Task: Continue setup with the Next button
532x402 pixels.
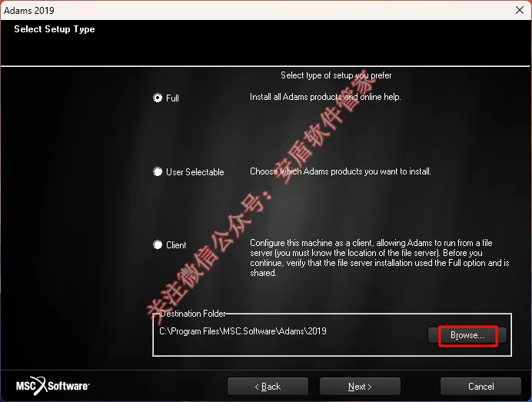Action: [x=360, y=387]
